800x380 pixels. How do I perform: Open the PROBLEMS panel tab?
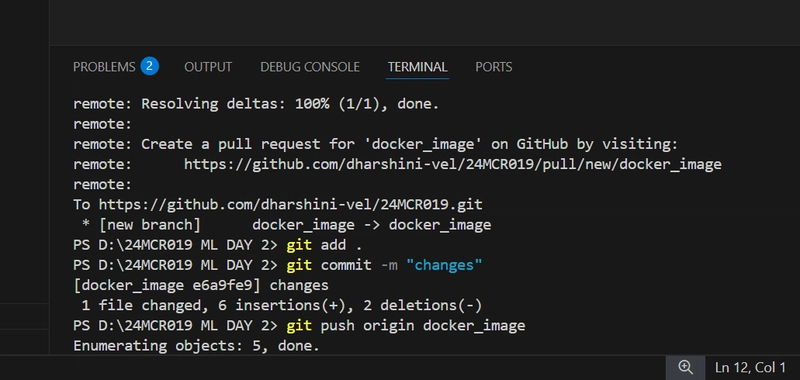pos(104,67)
